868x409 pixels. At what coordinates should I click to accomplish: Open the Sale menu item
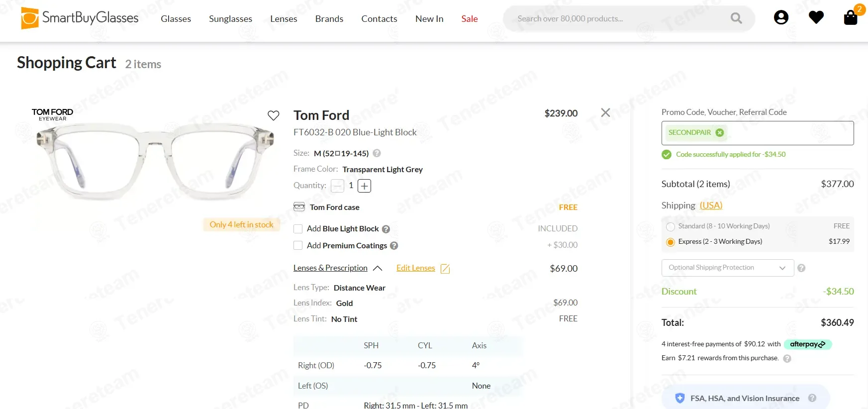tap(470, 19)
